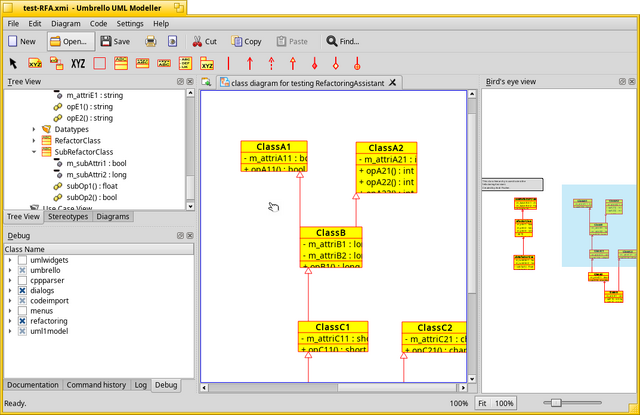Click the print icon in toolbar
Viewport: 640px width, 415px height.
tap(151, 41)
